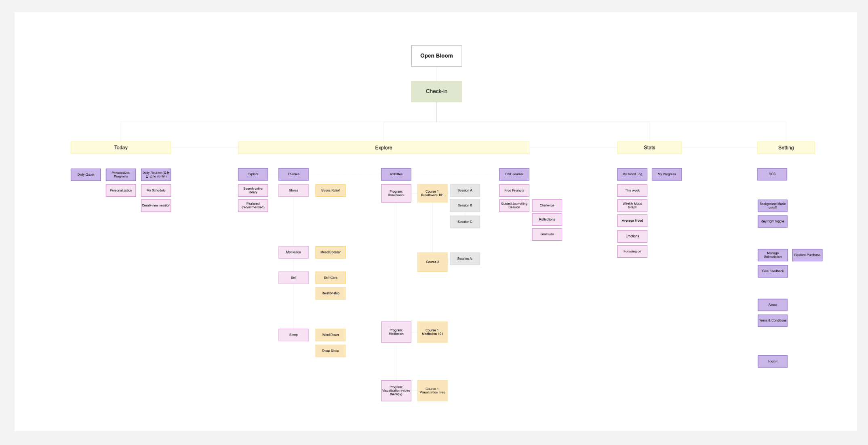Click the green Check-in node
This screenshot has width=868, height=445.
[x=436, y=91]
